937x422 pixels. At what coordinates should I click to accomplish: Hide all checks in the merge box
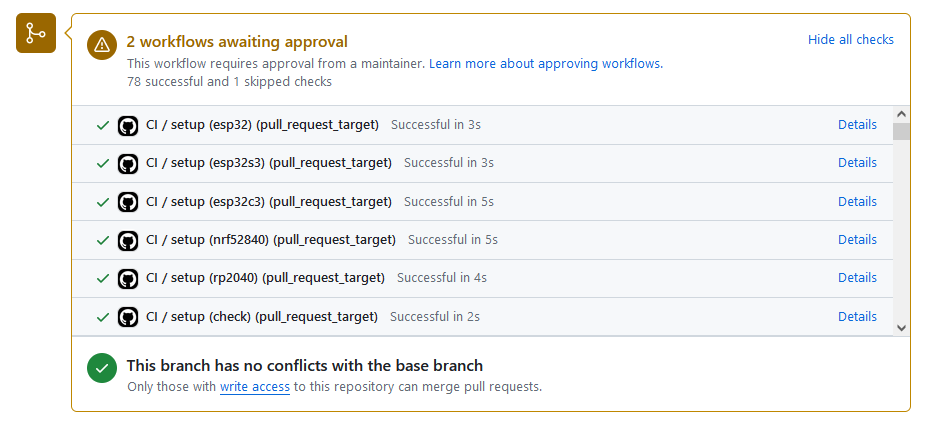tap(850, 40)
